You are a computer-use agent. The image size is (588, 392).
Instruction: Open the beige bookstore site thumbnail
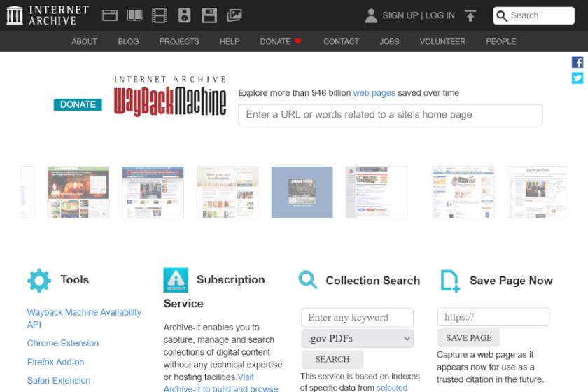(227, 192)
